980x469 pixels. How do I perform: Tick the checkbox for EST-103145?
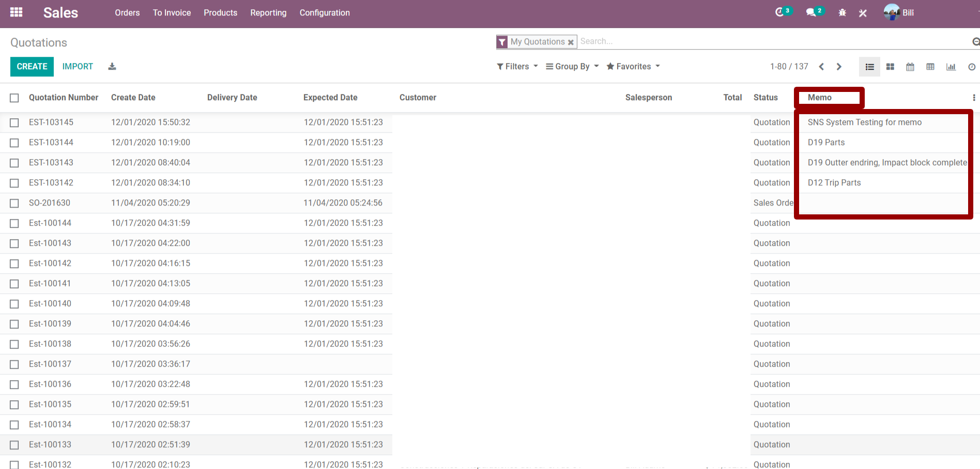pyautogui.click(x=14, y=123)
